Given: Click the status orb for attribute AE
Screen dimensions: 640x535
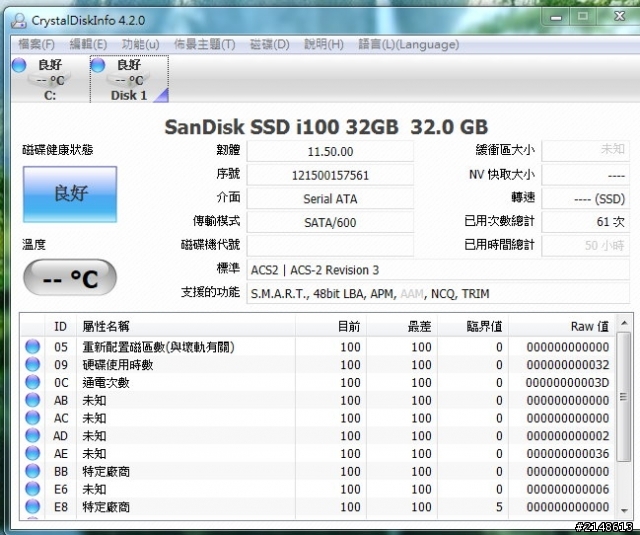Looking at the screenshot, I should (x=32, y=453).
